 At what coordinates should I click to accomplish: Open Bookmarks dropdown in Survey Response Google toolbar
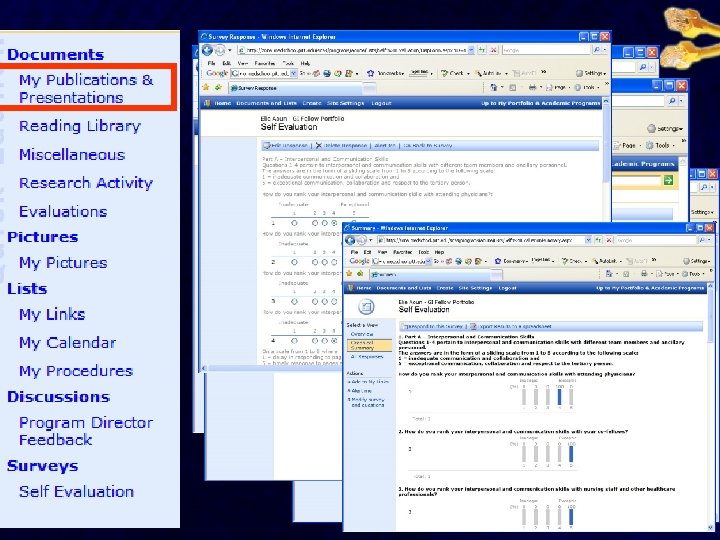pyautogui.click(x=405, y=73)
